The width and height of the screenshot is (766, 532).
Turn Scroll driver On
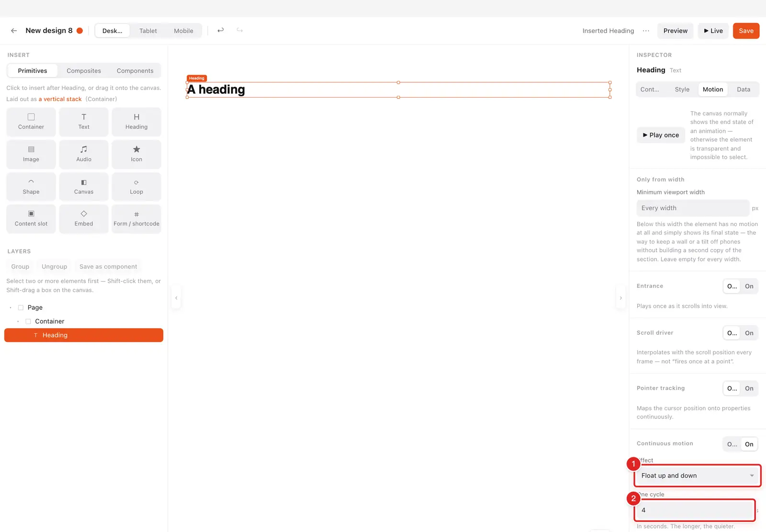point(749,333)
